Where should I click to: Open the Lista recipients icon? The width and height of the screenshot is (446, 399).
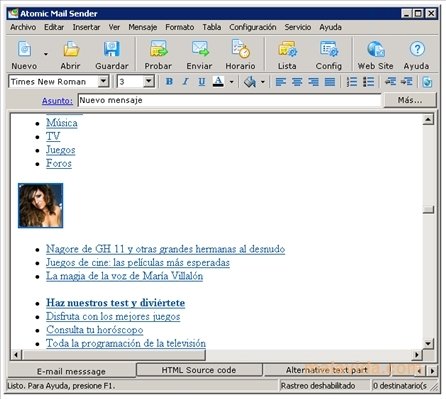coord(287,49)
